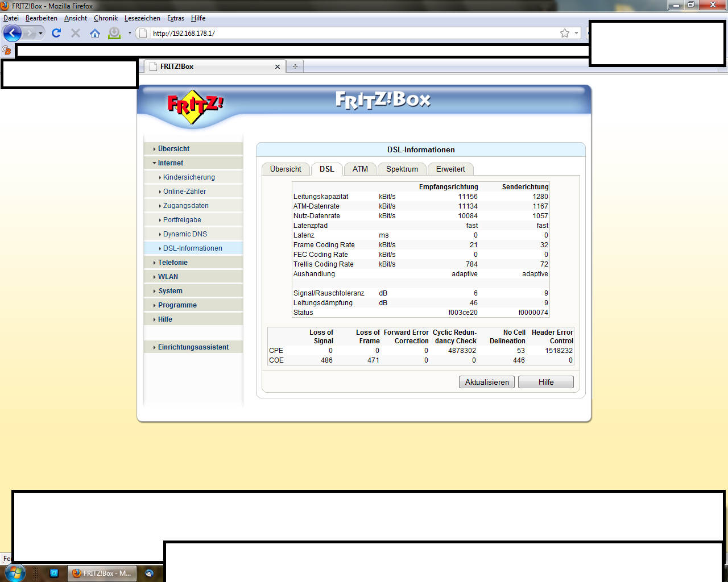This screenshot has width=728, height=582.
Task: Expand the URL bar history dropdown
Action: (x=576, y=33)
